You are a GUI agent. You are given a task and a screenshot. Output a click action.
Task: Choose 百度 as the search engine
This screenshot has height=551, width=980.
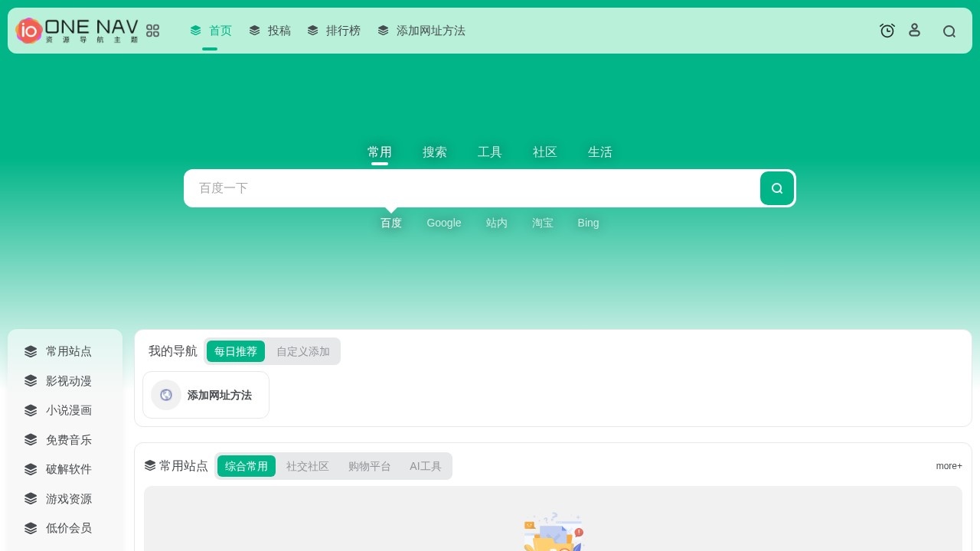391,223
